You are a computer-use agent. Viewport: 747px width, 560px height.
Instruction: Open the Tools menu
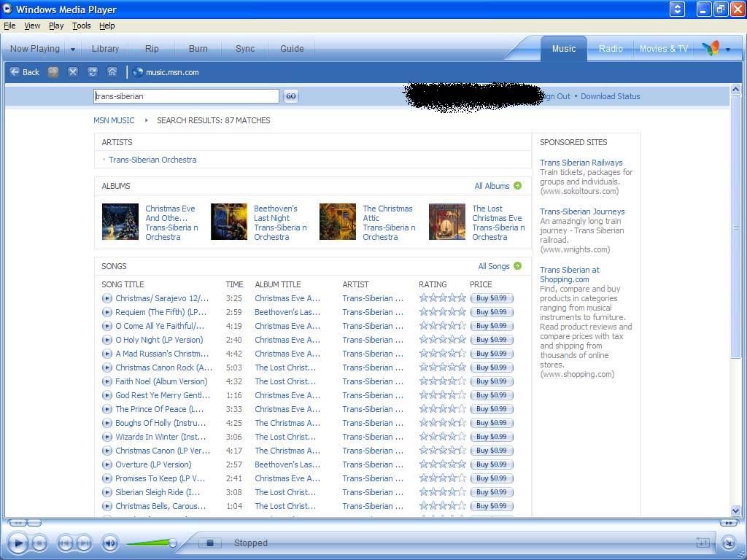tap(82, 26)
